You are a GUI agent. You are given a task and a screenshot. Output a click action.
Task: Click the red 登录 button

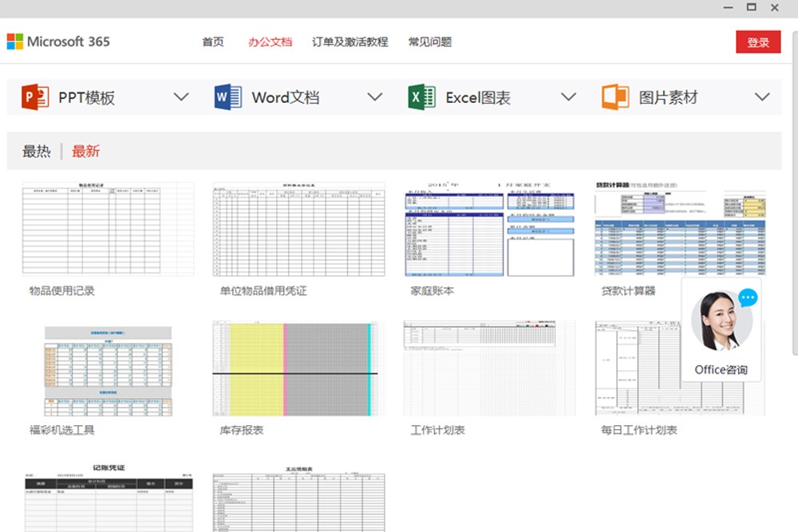(758, 41)
